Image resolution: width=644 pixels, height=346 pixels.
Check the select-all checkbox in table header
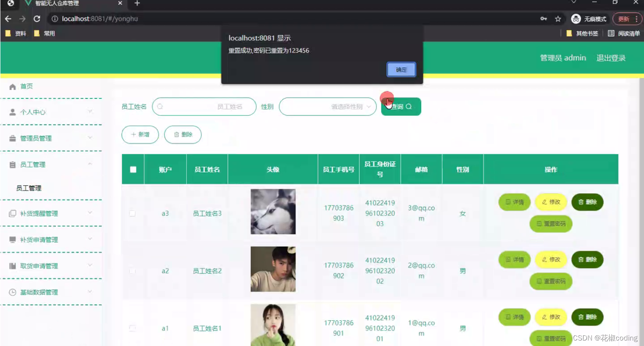[133, 169]
